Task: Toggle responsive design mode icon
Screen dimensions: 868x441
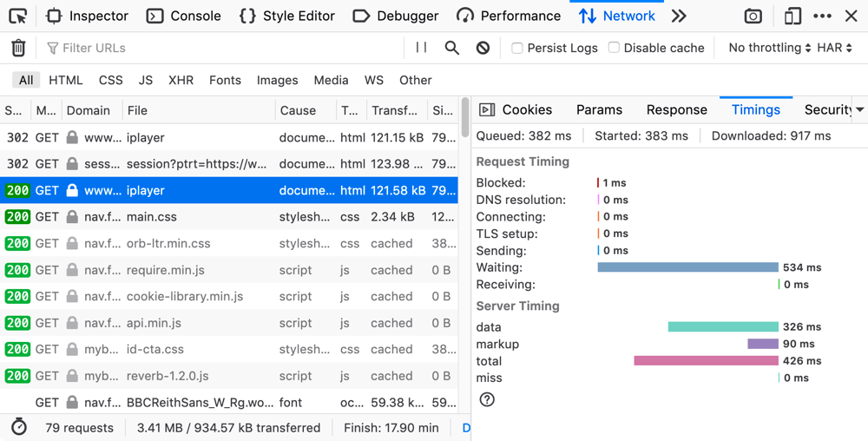Action: (x=792, y=16)
